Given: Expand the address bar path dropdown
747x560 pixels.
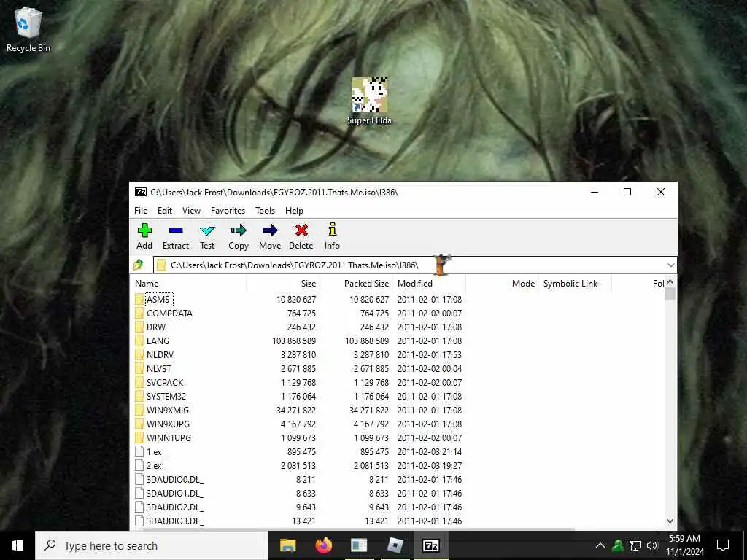Looking at the screenshot, I should 671,265.
